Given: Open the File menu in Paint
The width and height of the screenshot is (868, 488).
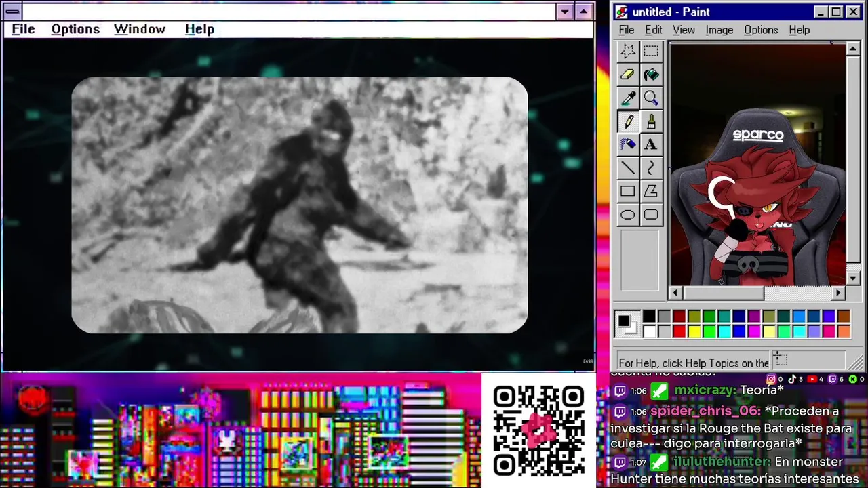Looking at the screenshot, I should click(x=627, y=30).
